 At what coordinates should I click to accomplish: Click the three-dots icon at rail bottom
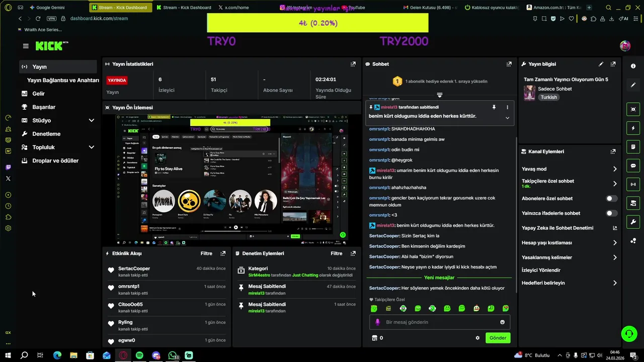click(633, 240)
